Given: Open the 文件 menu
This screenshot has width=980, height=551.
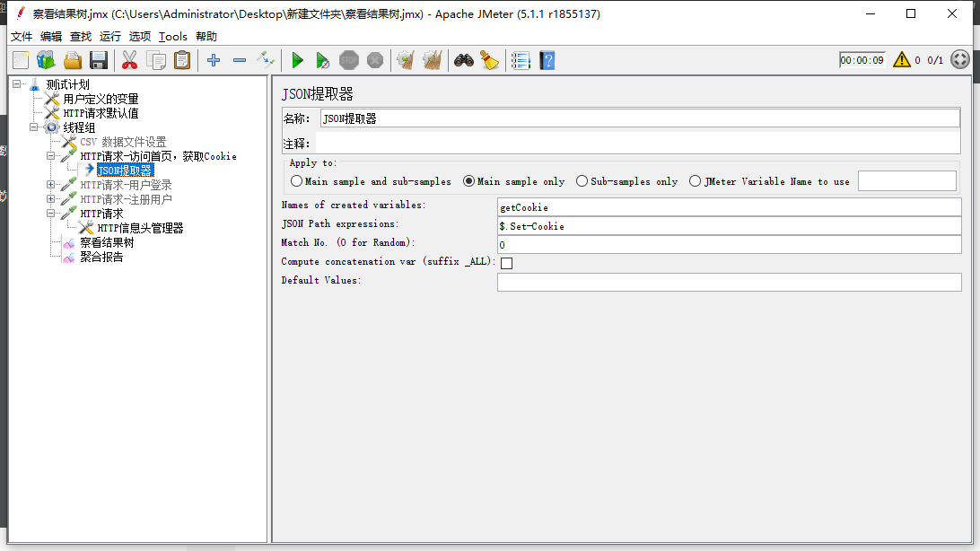Looking at the screenshot, I should [22, 36].
